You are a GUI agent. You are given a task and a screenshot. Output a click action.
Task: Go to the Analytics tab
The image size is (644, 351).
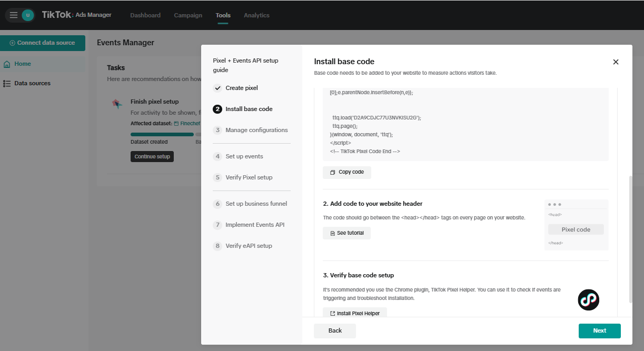click(x=256, y=15)
